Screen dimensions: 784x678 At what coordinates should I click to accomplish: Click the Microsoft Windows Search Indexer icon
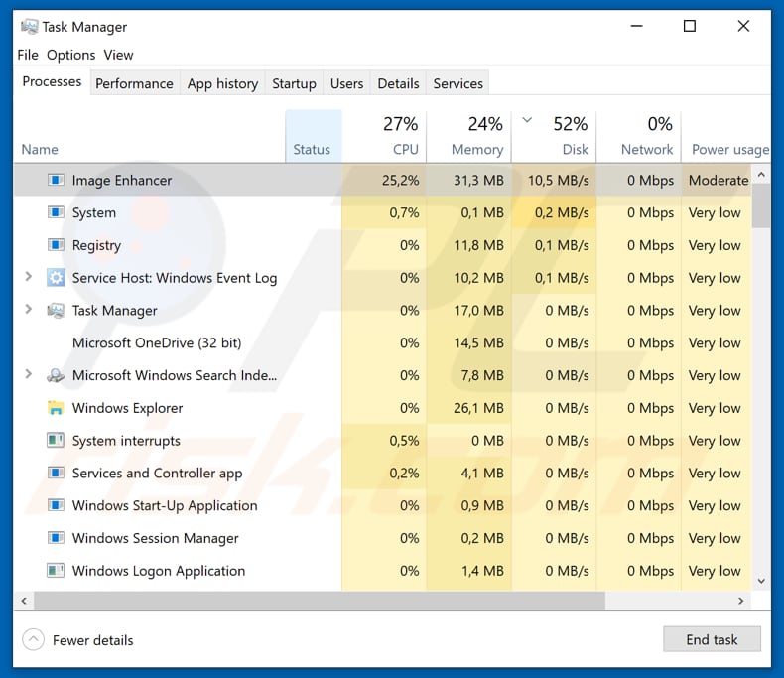click(56, 375)
